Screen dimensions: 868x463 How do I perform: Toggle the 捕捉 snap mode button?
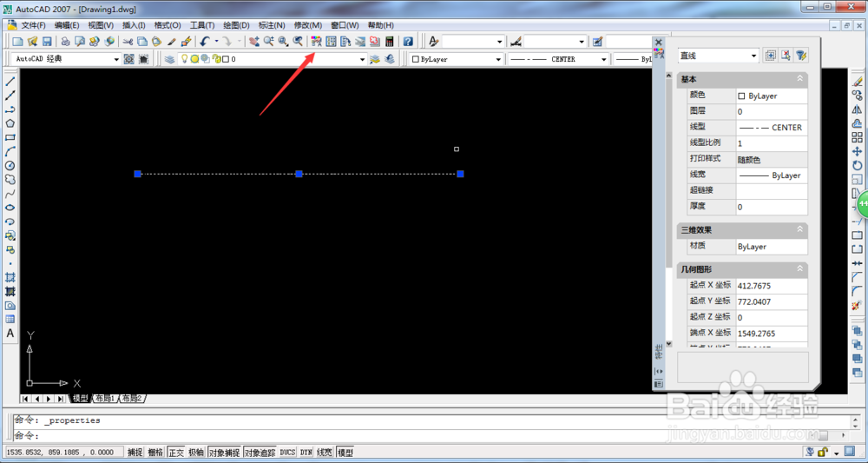point(135,453)
